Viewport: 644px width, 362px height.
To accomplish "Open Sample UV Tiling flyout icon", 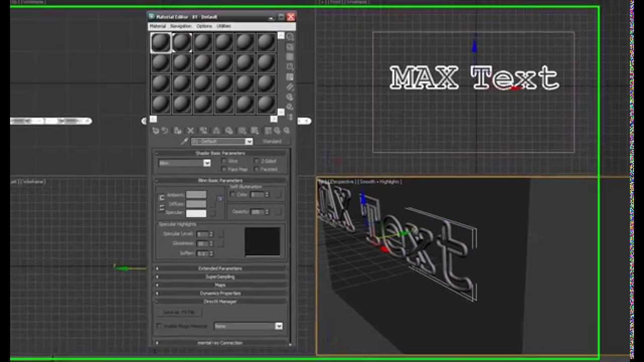I will (290, 67).
